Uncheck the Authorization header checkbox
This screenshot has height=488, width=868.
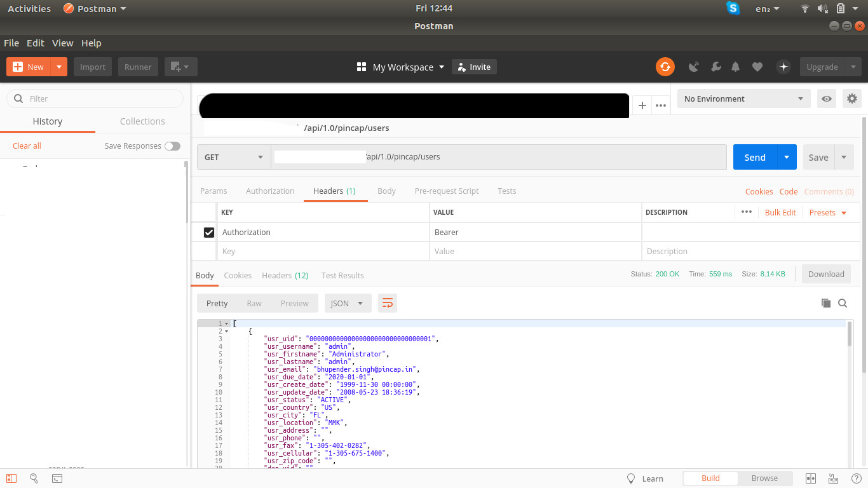pyautogui.click(x=209, y=233)
